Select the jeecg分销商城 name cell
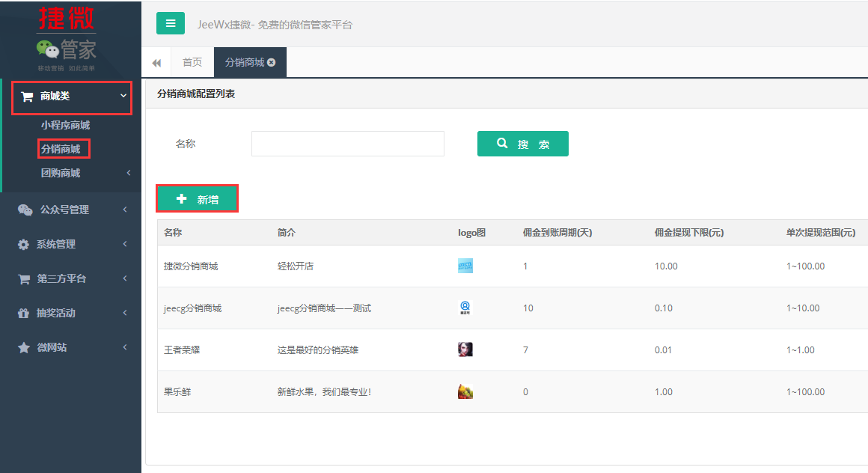Image resolution: width=868 pixels, height=473 pixels. (x=192, y=308)
